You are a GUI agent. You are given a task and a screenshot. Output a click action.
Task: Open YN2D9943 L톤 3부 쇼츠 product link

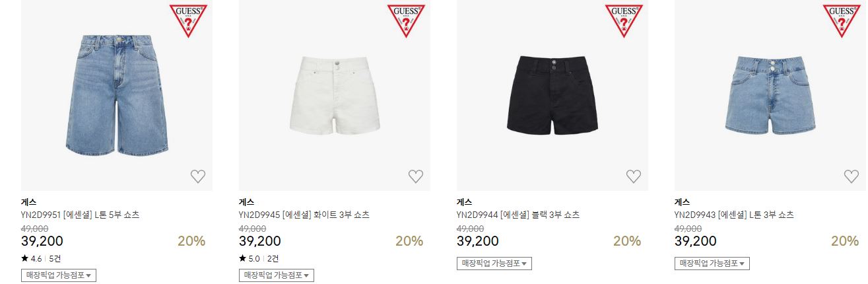click(734, 215)
